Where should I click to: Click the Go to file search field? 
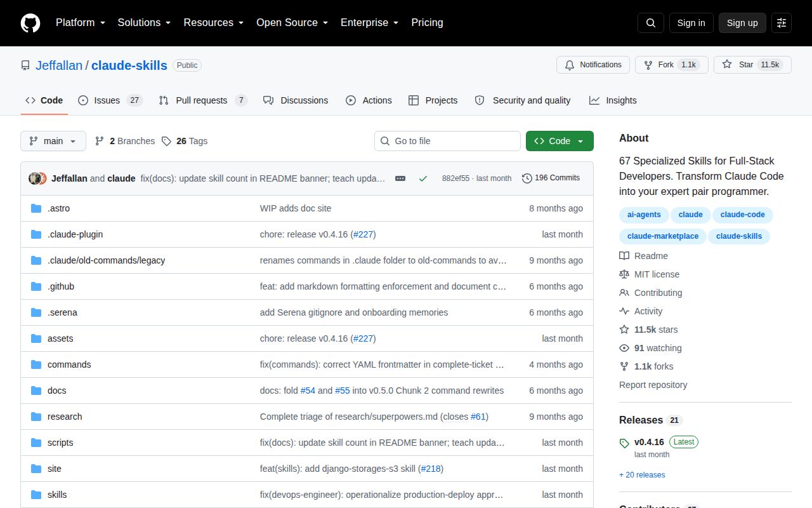click(x=447, y=141)
